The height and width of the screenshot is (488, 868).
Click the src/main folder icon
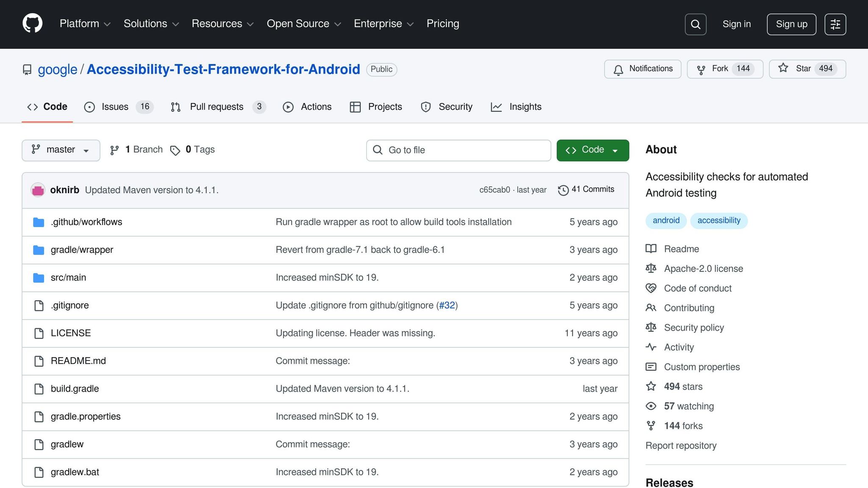pyautogui.click(x=39, y=278)
